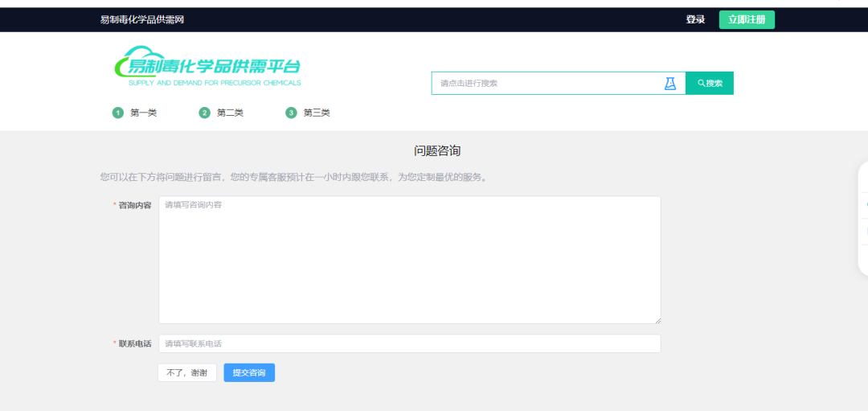868x411 pixels.
Task: Click the 联系电话 phone input field
Action: tap(409, 343)
